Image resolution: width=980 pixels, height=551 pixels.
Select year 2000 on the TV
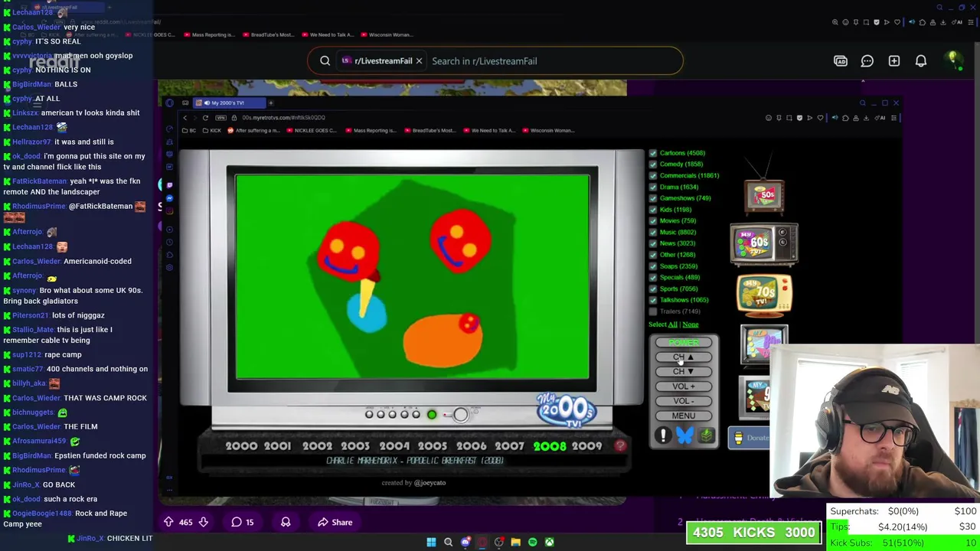[241, 446]
